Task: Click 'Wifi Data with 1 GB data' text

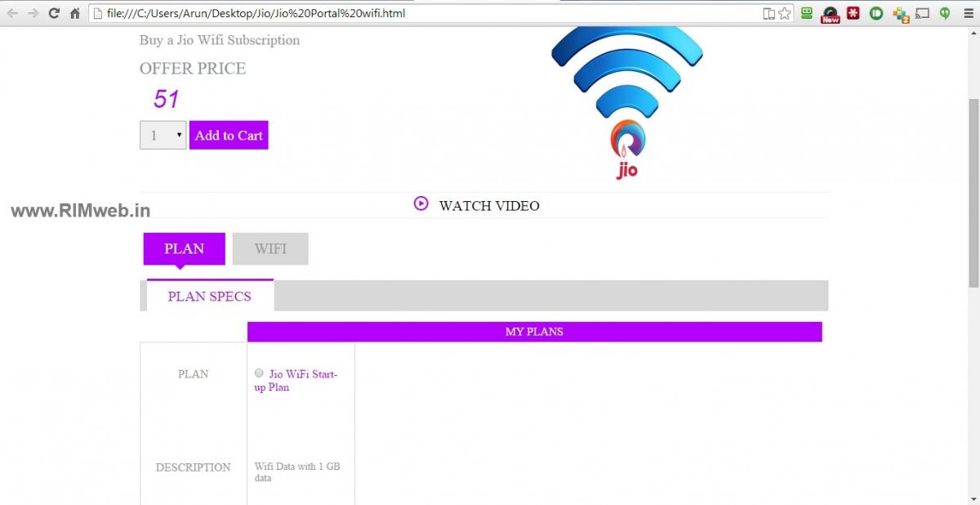Action: click(x=297, y=472)
